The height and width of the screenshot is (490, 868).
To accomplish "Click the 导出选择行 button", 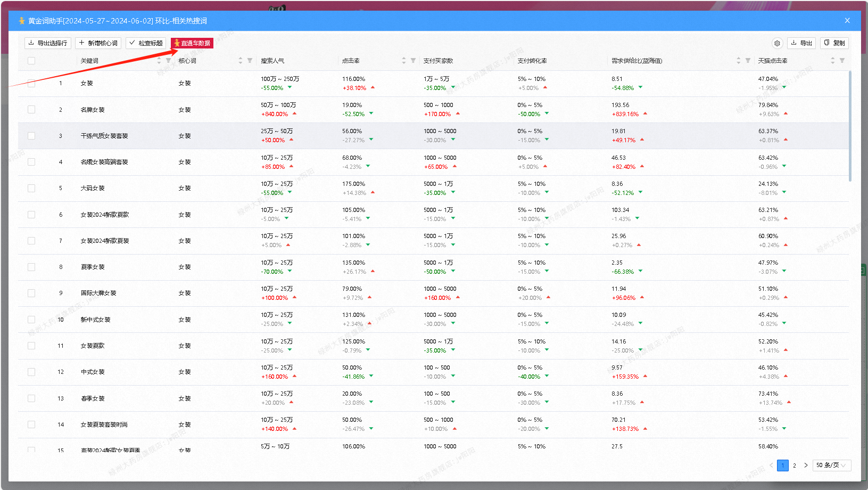I will point(48,43).
